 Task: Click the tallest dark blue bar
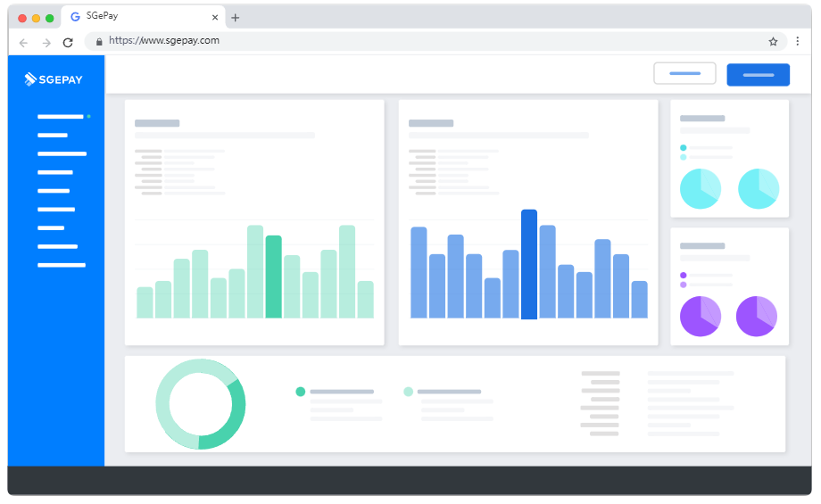[529, 264]
